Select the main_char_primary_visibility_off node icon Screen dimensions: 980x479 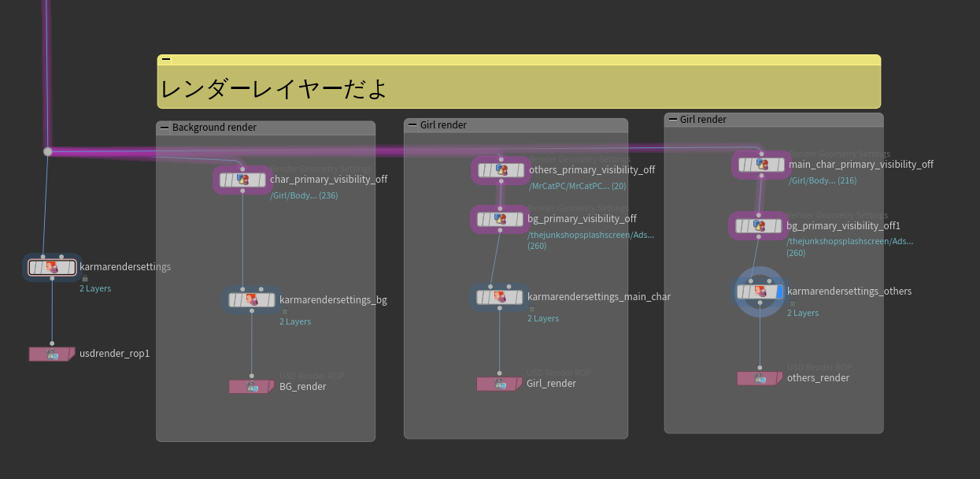point(761,165)
